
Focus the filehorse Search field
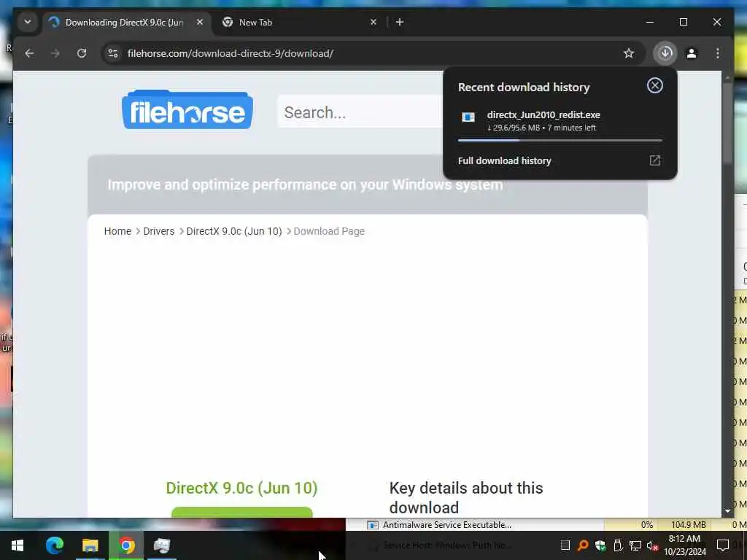[x=360, y=112]
